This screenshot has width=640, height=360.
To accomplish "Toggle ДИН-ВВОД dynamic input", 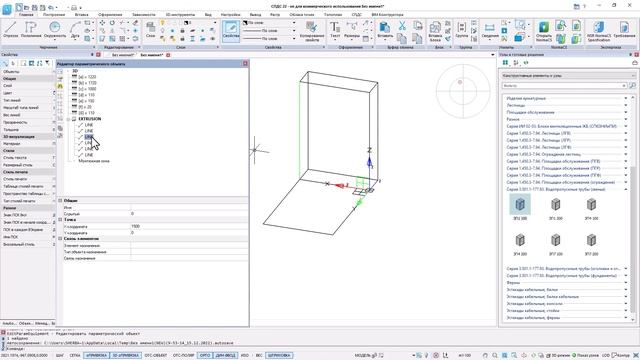I will click(x=225, y=356).
